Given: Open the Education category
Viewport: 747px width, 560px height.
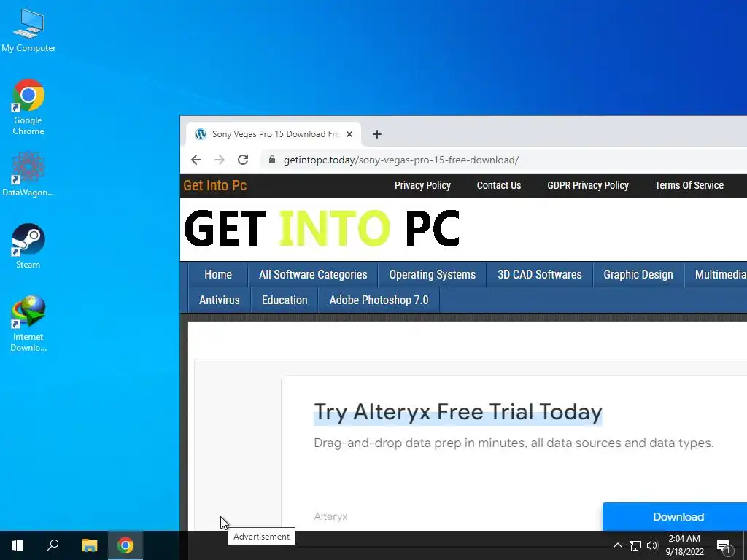Looking at the screenshot, I should coord(285,300).
